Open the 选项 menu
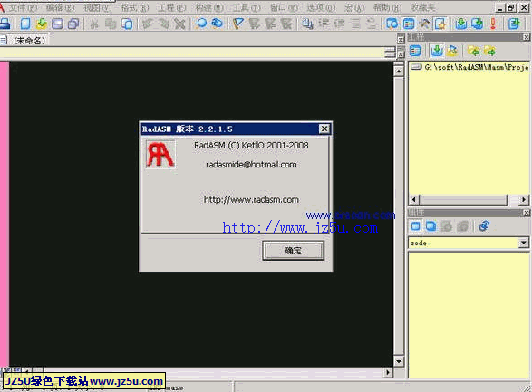Viewport: 532px width, 392px height. (321, 7)
